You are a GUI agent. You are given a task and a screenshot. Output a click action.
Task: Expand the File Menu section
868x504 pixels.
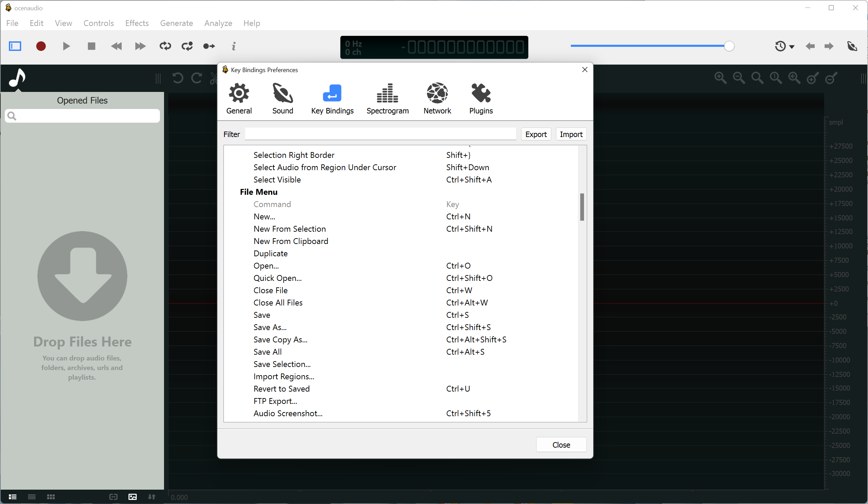click(258, 192)
